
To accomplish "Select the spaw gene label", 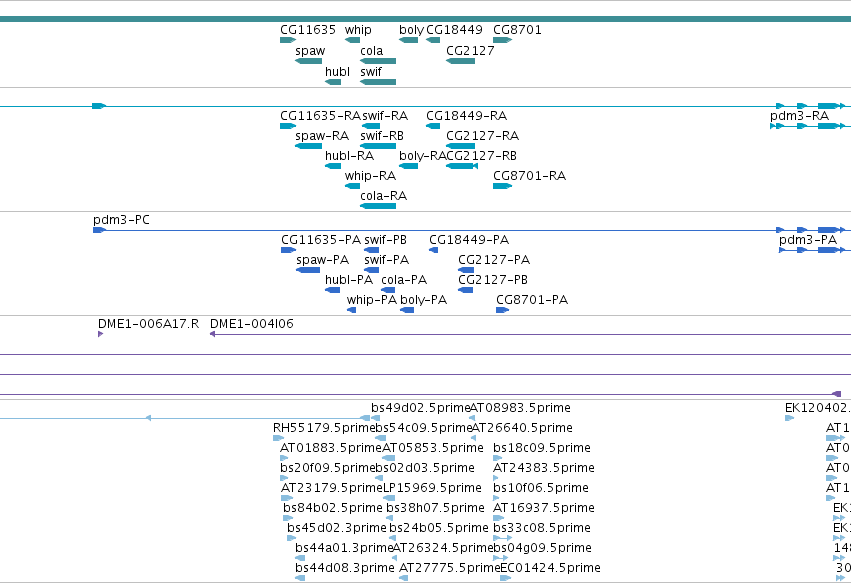I will (310, 51).
